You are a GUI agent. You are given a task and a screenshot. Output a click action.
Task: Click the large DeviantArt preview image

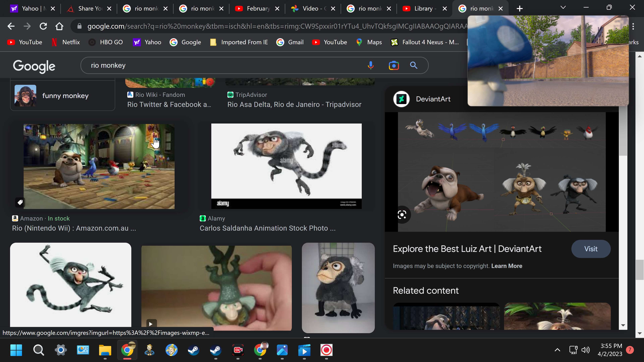pos(501,172)
